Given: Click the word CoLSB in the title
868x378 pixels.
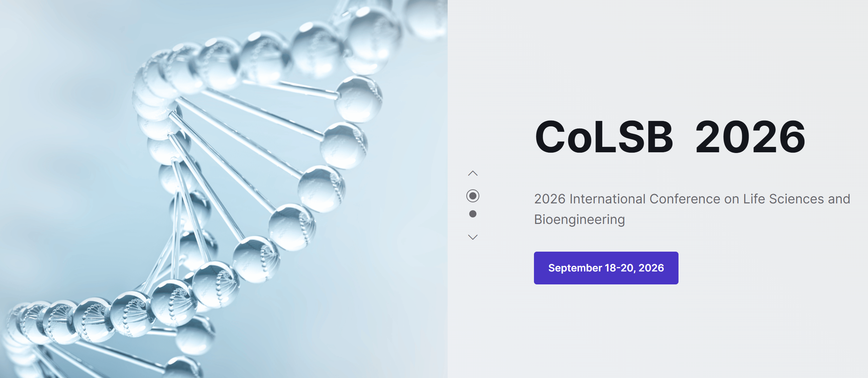Looking at the screenshot, I should 604,137.
